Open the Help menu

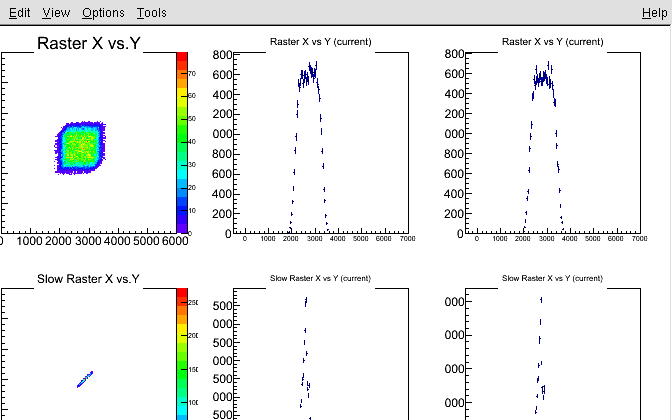[x=654, y=13]
